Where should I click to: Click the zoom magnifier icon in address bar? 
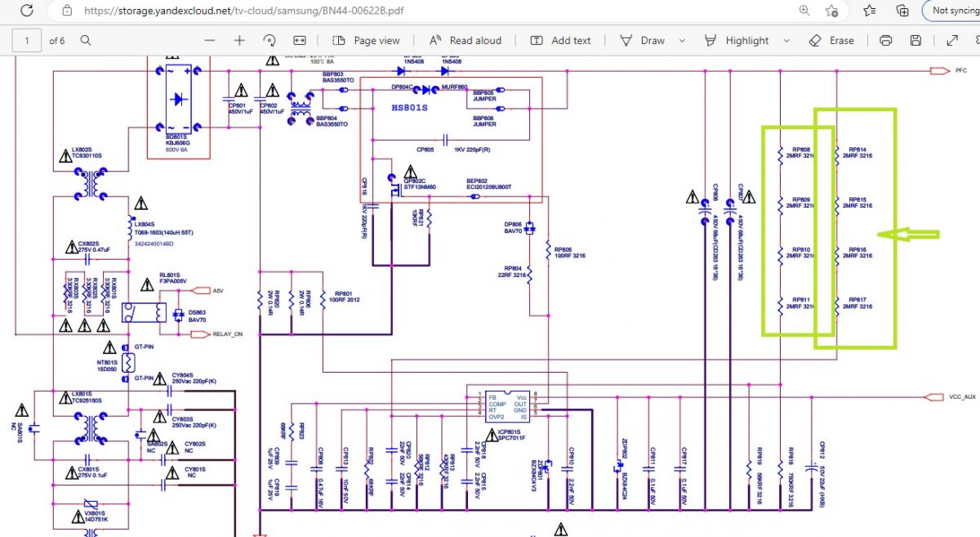804,11
